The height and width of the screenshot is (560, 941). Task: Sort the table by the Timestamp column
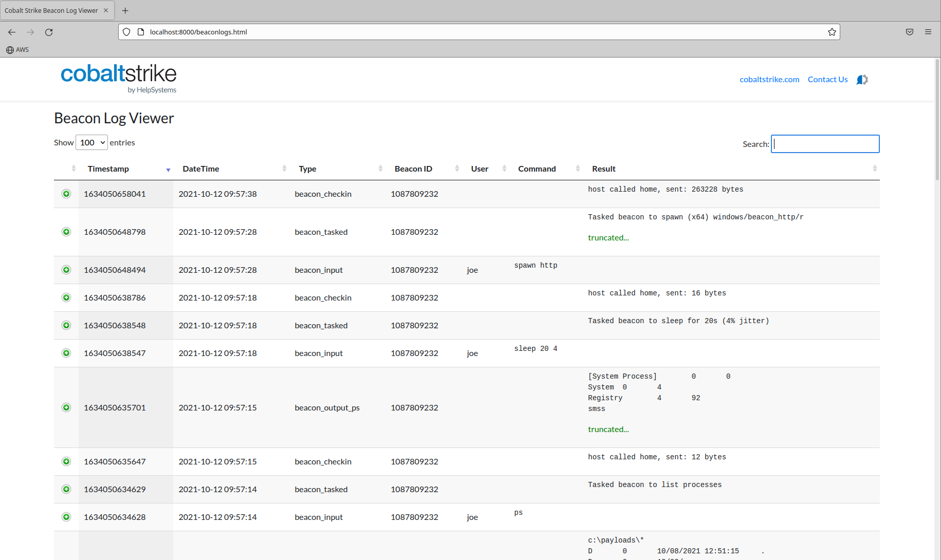pos(108,169)
